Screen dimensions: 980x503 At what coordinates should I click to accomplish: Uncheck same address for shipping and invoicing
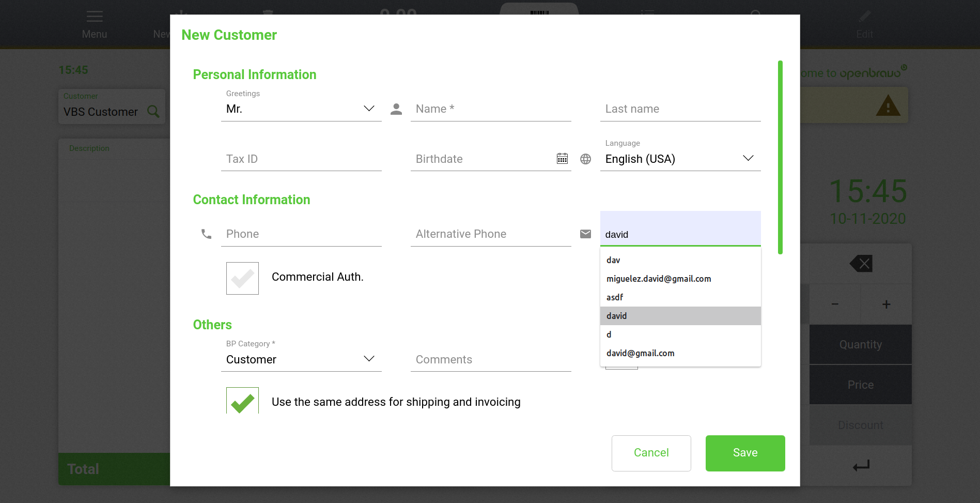pos(242,401)
